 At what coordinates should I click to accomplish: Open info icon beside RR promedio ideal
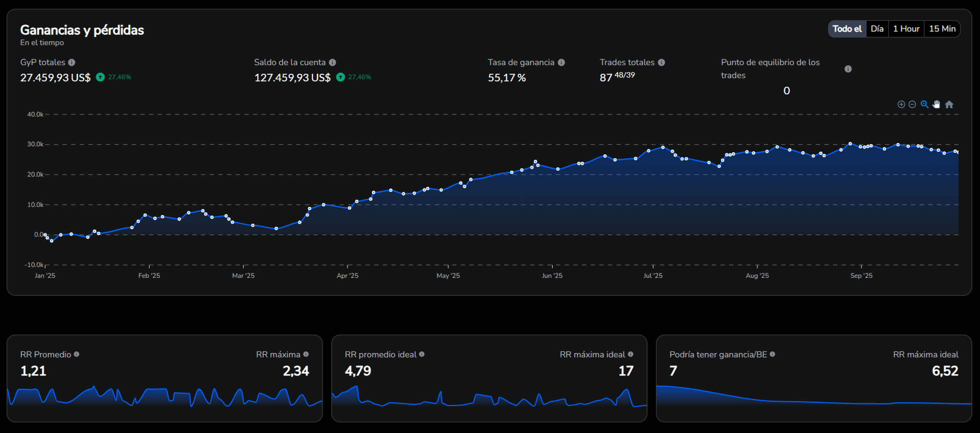click(x=422, y=354)
